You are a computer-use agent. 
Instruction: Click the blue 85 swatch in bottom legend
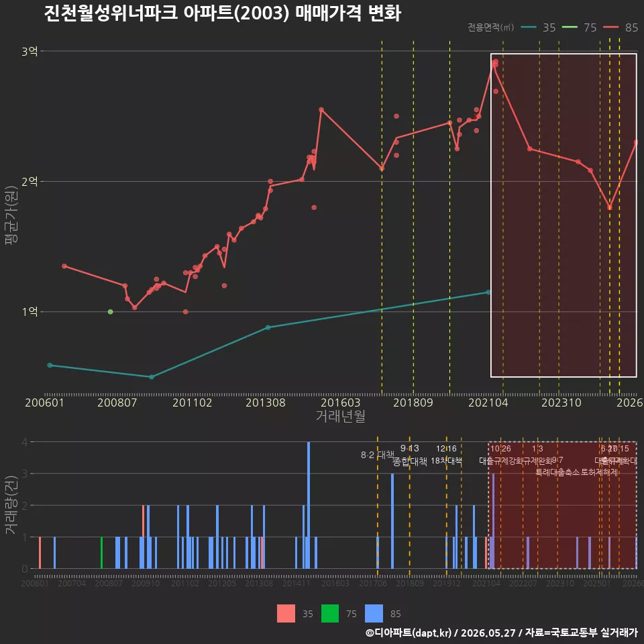point(374,614)
